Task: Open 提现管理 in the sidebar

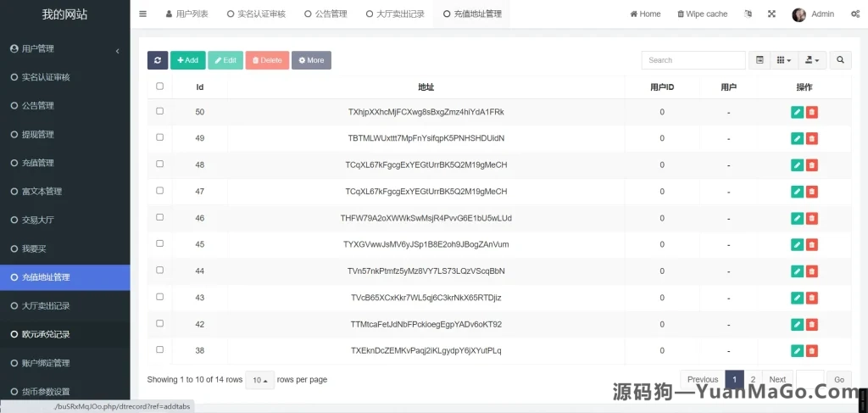Action: point(64,135)
